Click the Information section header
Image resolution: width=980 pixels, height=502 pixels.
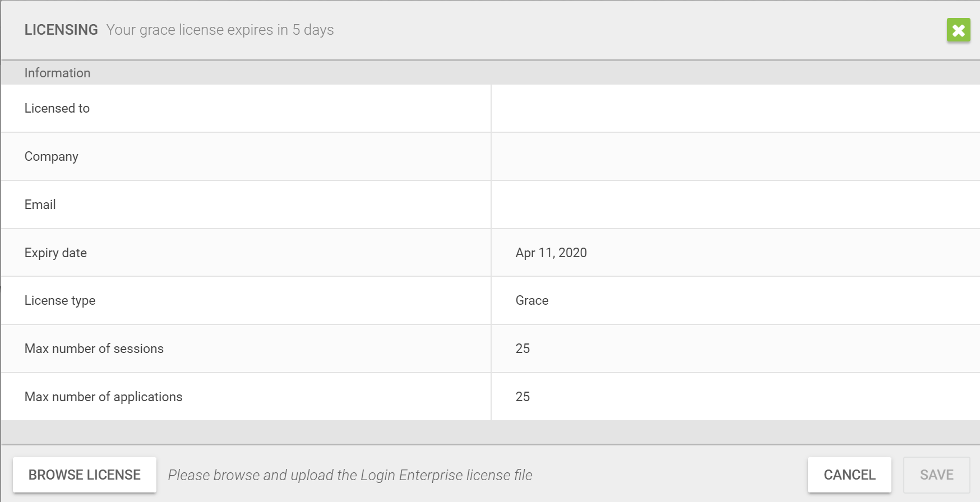point(57,72)
